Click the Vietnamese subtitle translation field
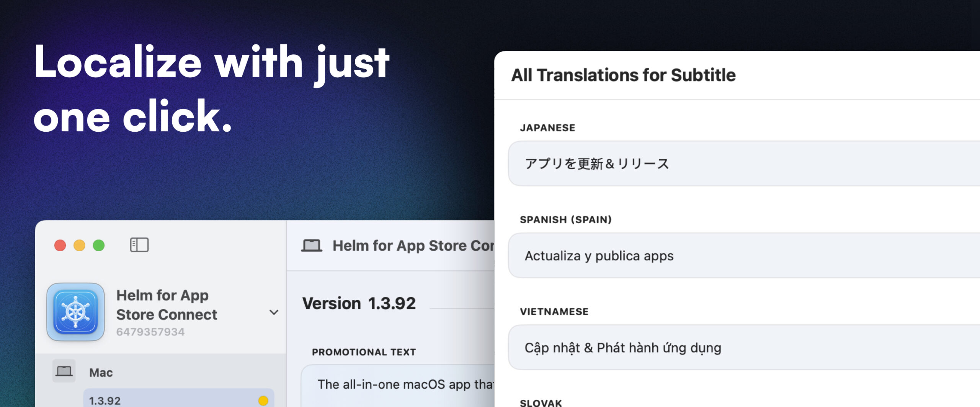The image size is (980, 407). (744, 347)
